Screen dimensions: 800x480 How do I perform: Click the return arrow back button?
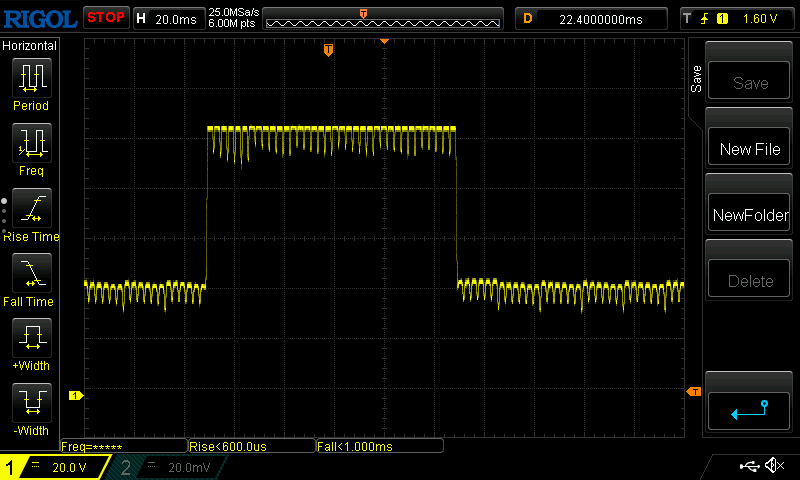(748, 410)
